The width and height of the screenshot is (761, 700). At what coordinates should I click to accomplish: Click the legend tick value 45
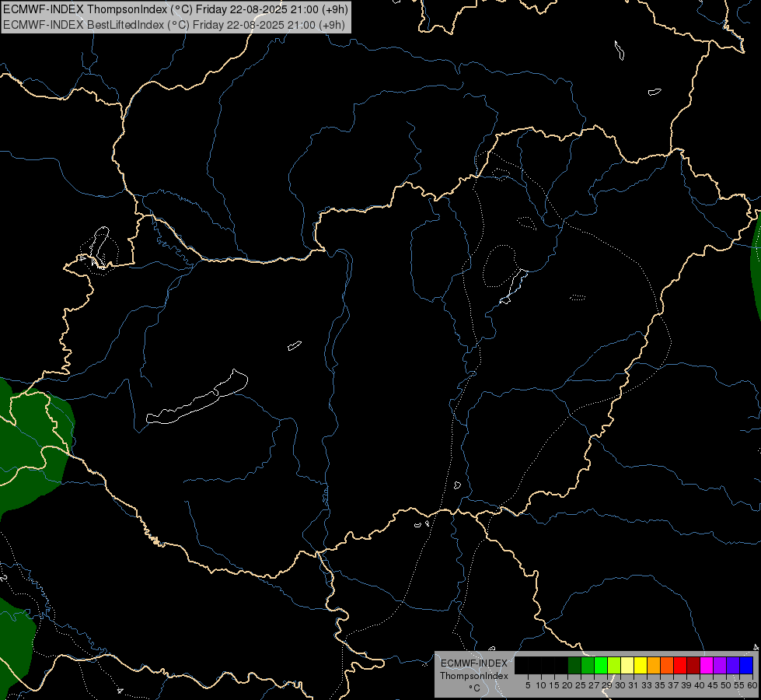click(713, 685)
